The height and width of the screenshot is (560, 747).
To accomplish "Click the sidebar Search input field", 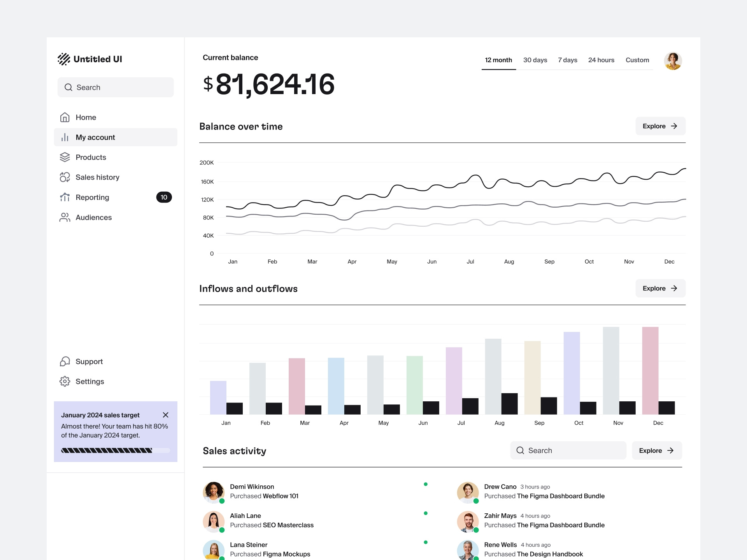I will pyautogui.click(x=116, y=87).
